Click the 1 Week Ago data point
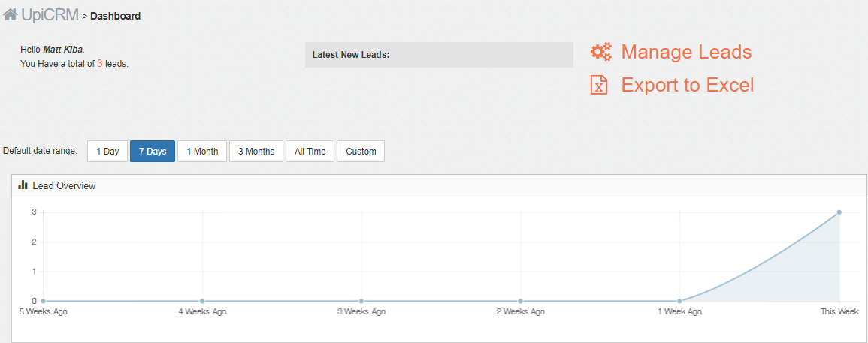The height and width of the screenshot is (343, 868). pos(680,301)
